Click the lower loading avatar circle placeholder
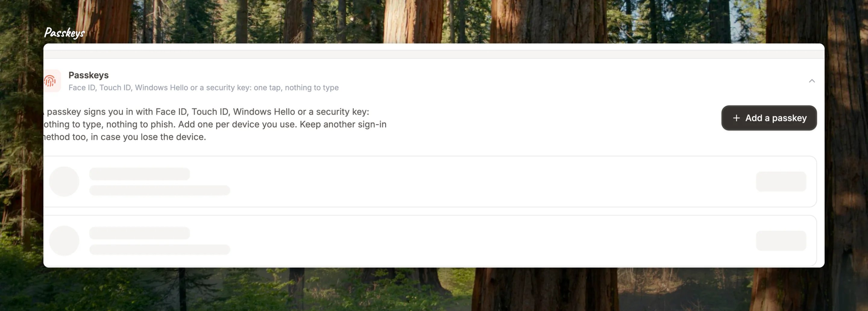Image resolution: width=868 pixels, height=311 pixels. coord(64,240)
